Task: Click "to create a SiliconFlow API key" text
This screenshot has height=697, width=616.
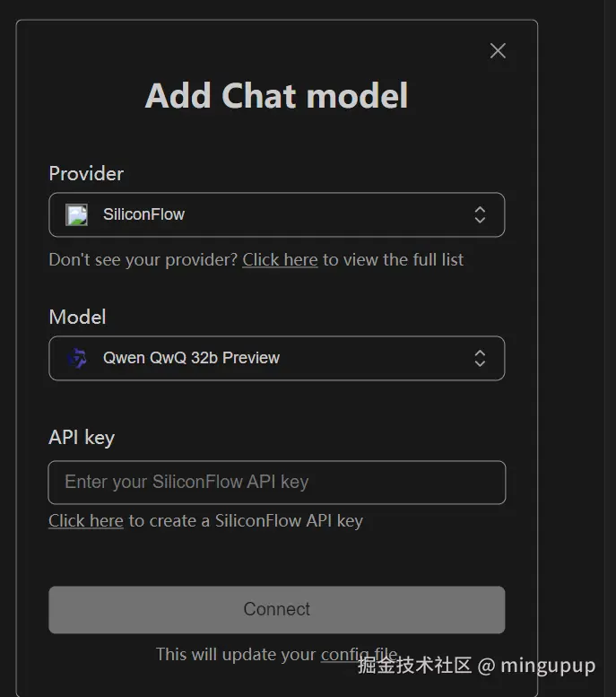Action: tap(246, 521)
